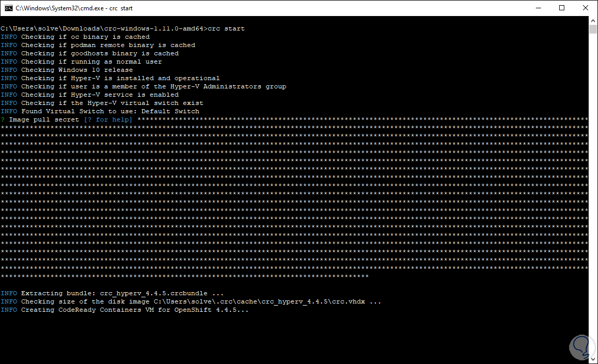Click 'Hyper-V is installed and operational' line
The height and width of the screenshot is (364, 598).
(110, 79)
